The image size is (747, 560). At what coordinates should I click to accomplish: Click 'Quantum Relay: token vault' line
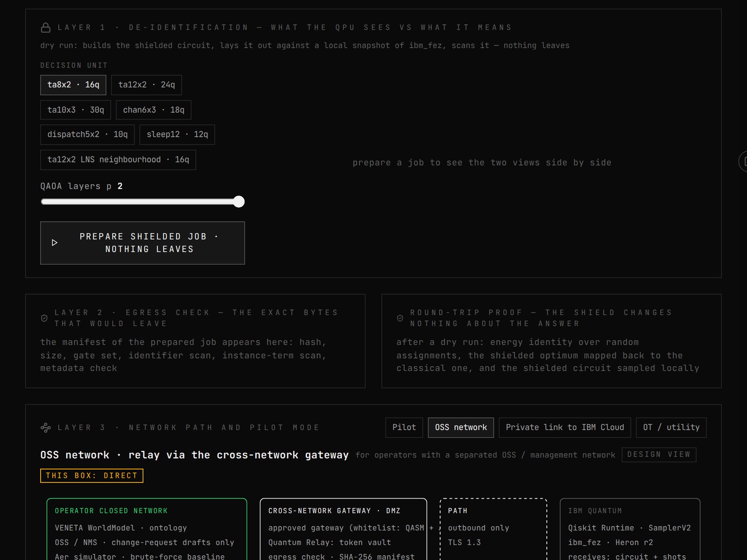coord(330,542)
